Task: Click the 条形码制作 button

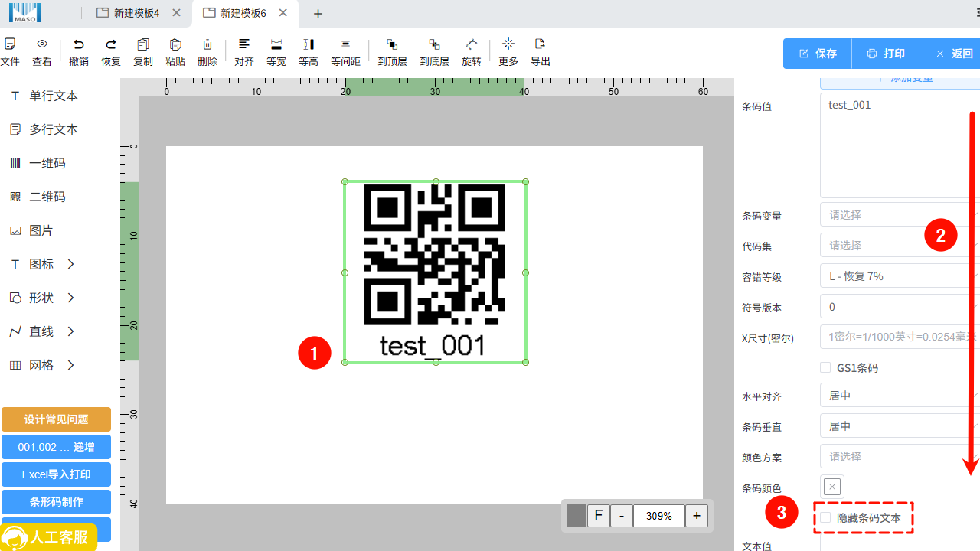Action: [56, 502]
